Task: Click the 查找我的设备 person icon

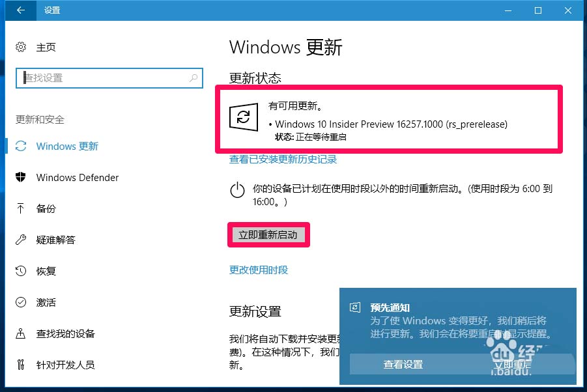Action: (21, 333)
